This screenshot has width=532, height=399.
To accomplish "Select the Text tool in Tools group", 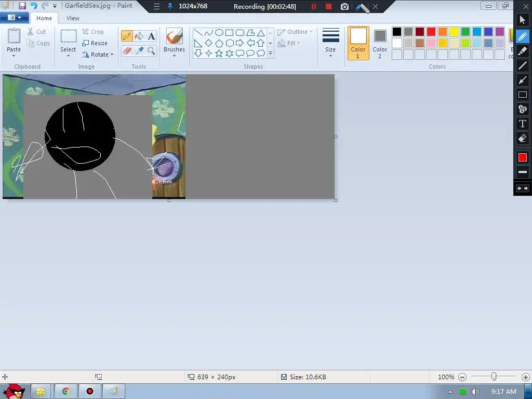I will (x=151, y=36).
